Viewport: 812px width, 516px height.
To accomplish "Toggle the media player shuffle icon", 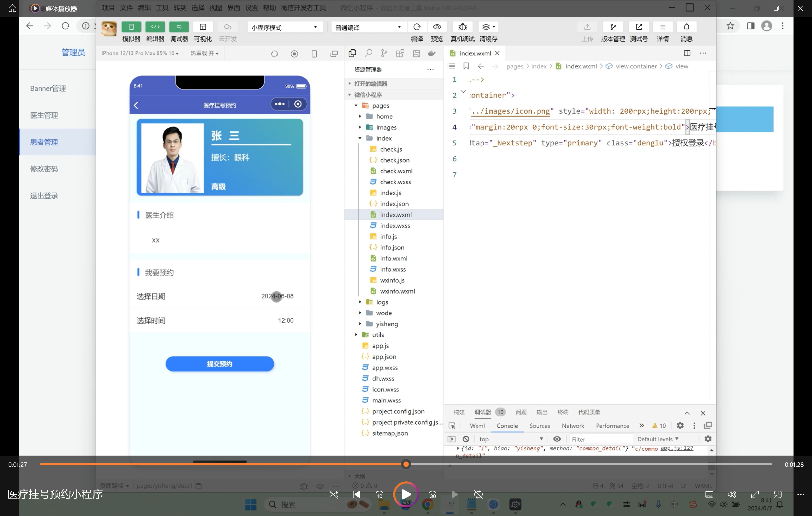I will coord(333,494).
